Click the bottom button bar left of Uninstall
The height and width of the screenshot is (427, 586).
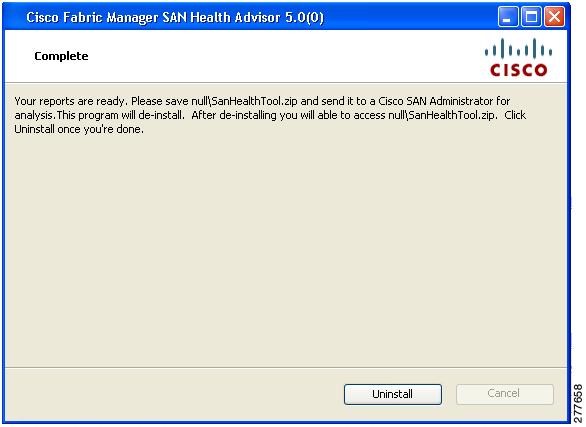[x=174, y=394]
